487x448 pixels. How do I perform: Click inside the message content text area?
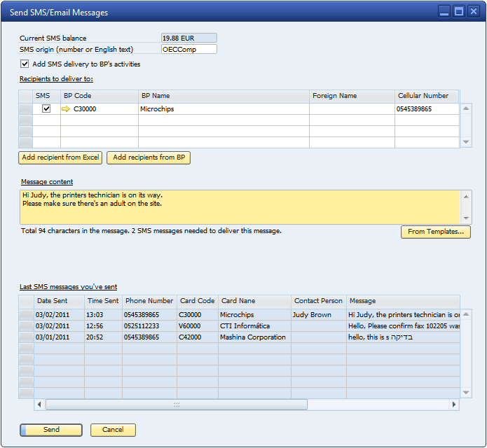[x=240, y=207]
